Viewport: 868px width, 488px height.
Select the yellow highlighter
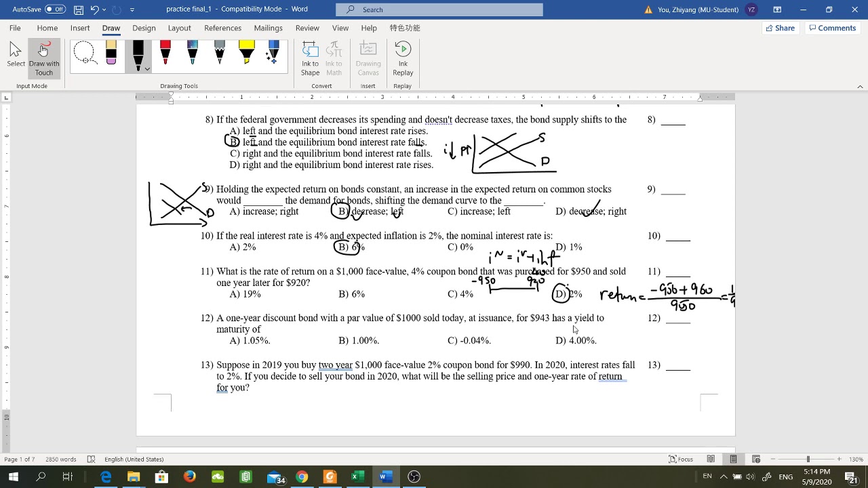(x=247, y=53)
